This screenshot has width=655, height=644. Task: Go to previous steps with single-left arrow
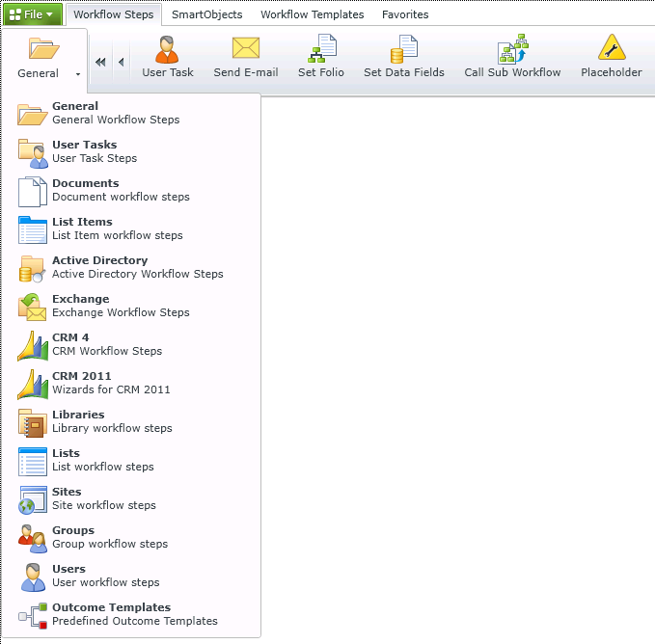(122, 63)
